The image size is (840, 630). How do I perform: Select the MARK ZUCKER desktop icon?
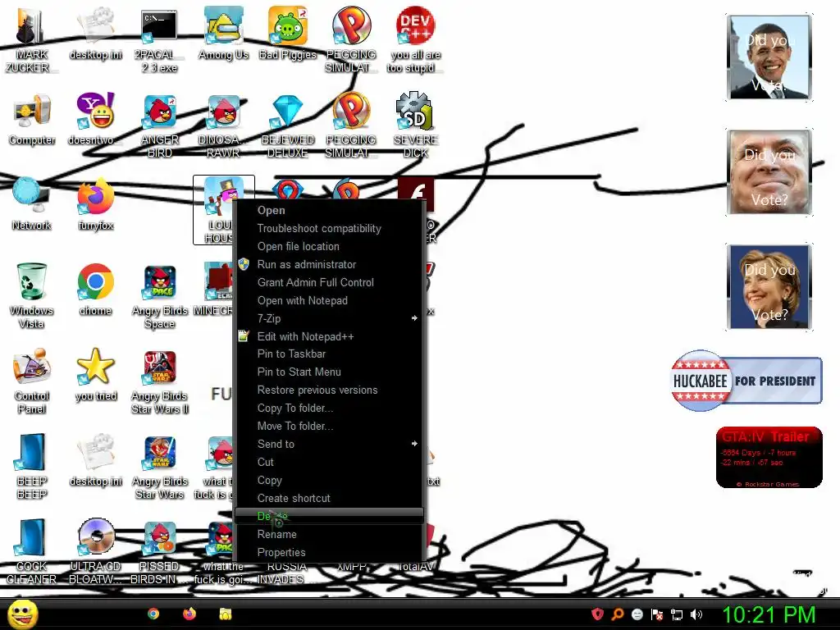[x=32, y=40]
